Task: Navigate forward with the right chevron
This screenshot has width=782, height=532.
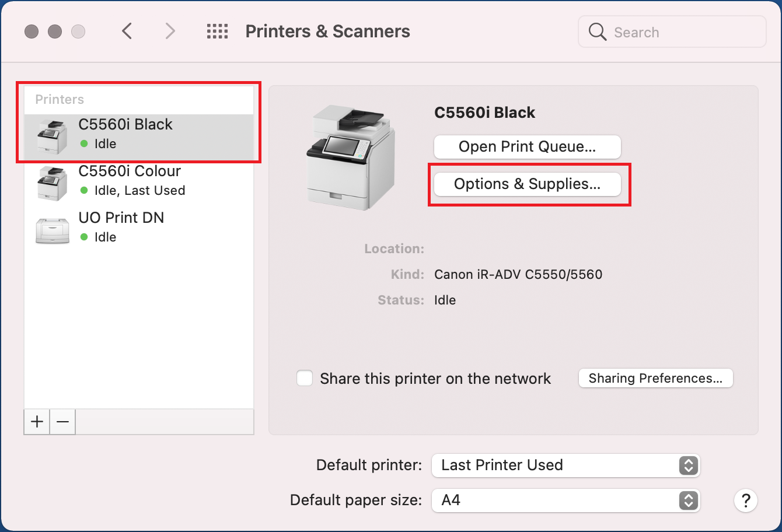Action: pyautogui.click(x=170, y=32)
